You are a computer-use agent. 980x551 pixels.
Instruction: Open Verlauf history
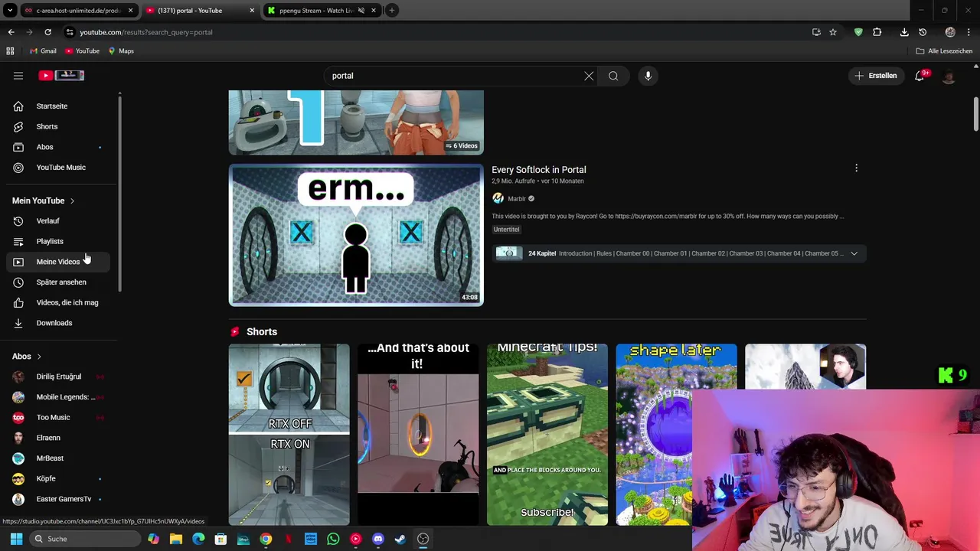(58, 221)
